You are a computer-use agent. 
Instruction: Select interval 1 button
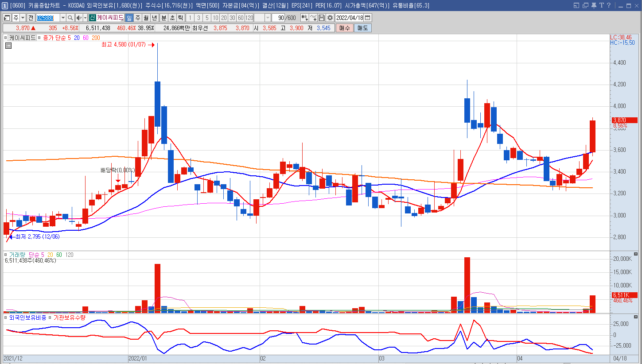pos(190,18)
